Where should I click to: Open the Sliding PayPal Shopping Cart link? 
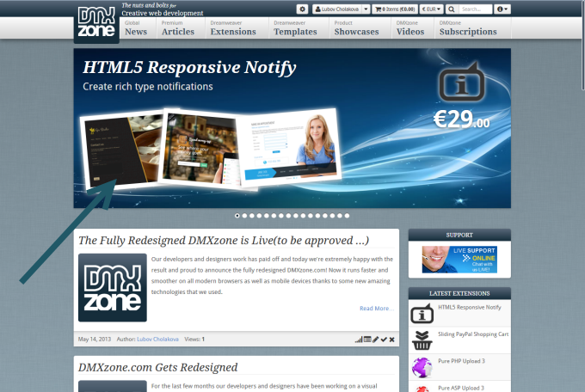coord(473,334)
